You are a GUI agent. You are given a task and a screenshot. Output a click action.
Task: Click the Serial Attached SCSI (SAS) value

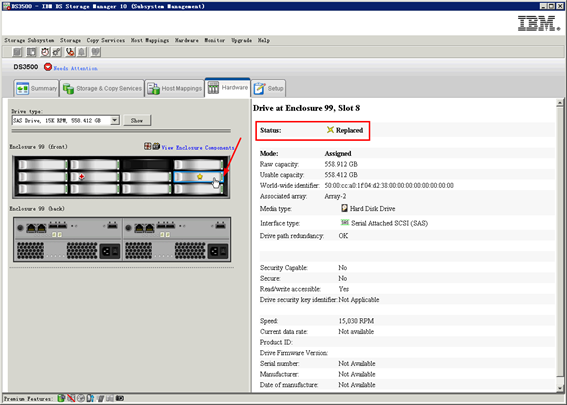coord(389,223)
